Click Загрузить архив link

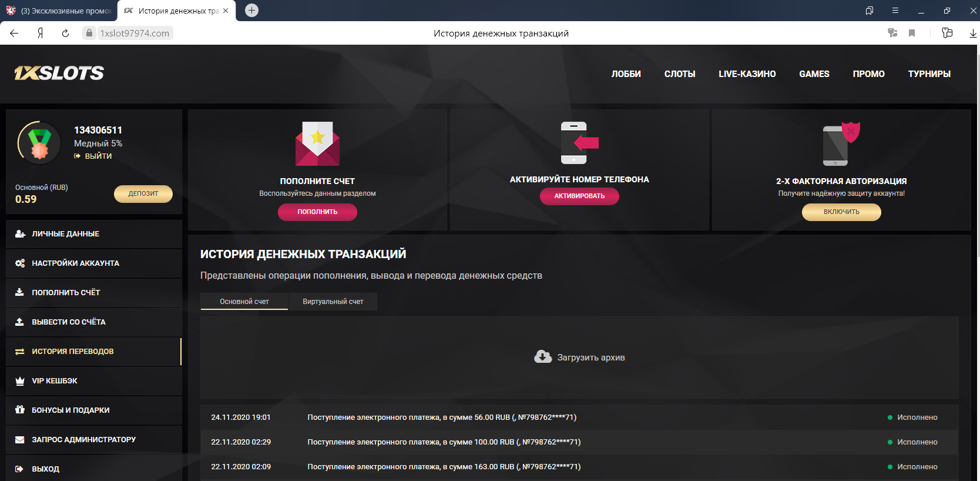(591, 358)
